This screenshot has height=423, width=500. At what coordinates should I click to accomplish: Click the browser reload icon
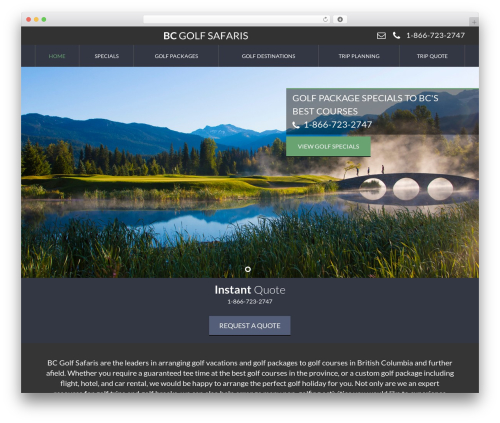point(325,19)
